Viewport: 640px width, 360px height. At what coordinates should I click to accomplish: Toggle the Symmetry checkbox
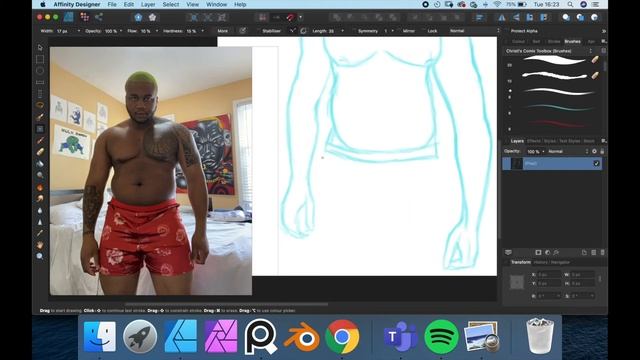tap(355, 31)
